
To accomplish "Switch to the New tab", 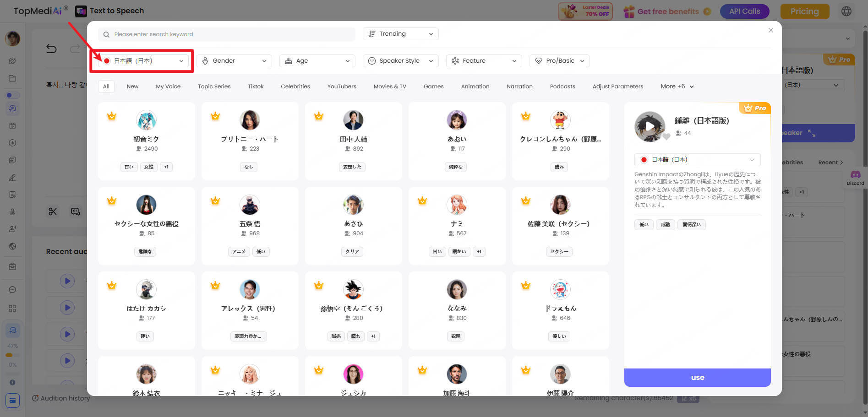I will (132, 87).
